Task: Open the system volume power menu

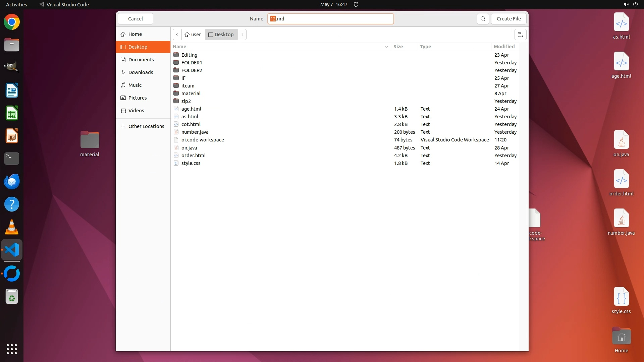Action: point(630,4)
